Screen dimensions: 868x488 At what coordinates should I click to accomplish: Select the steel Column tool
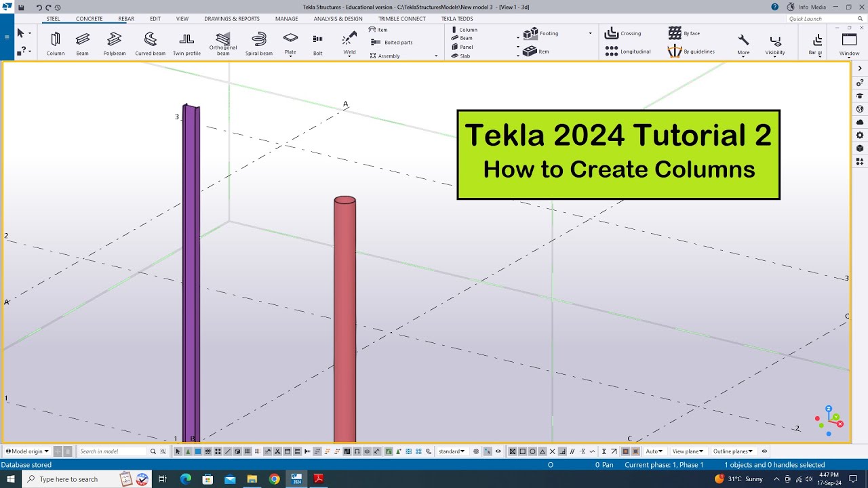point(56,43)
